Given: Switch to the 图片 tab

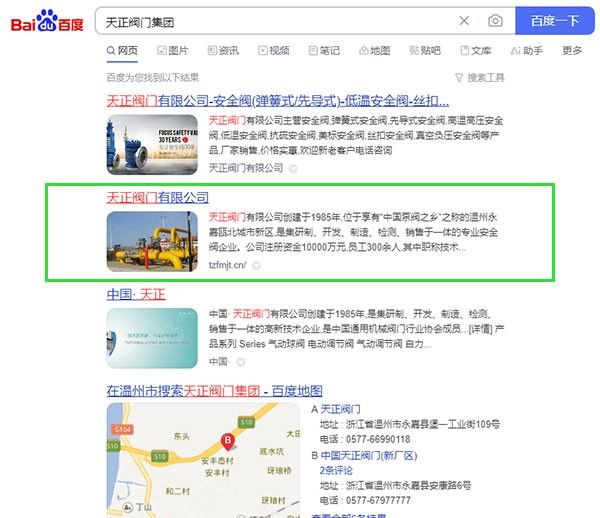Looking at the screenshot, I should coord(173,50).
